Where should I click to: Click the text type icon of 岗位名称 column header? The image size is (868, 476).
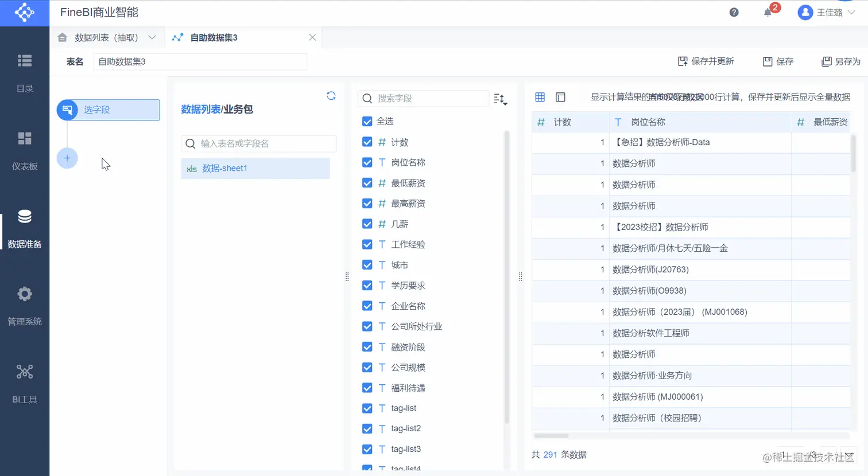618,122
